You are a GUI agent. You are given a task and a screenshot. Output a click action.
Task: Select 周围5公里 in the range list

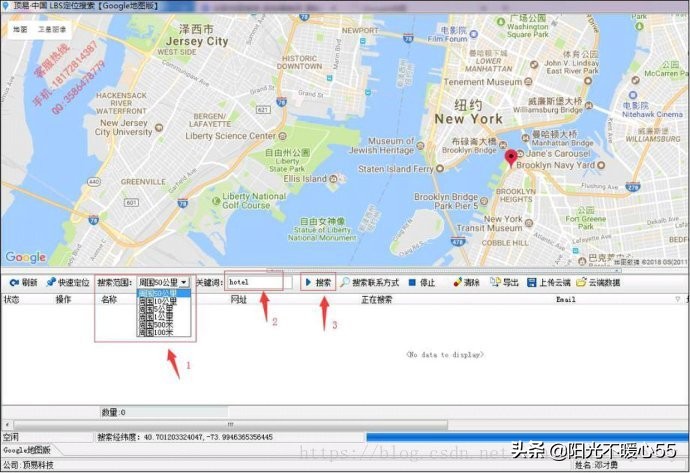pos(163,309)
